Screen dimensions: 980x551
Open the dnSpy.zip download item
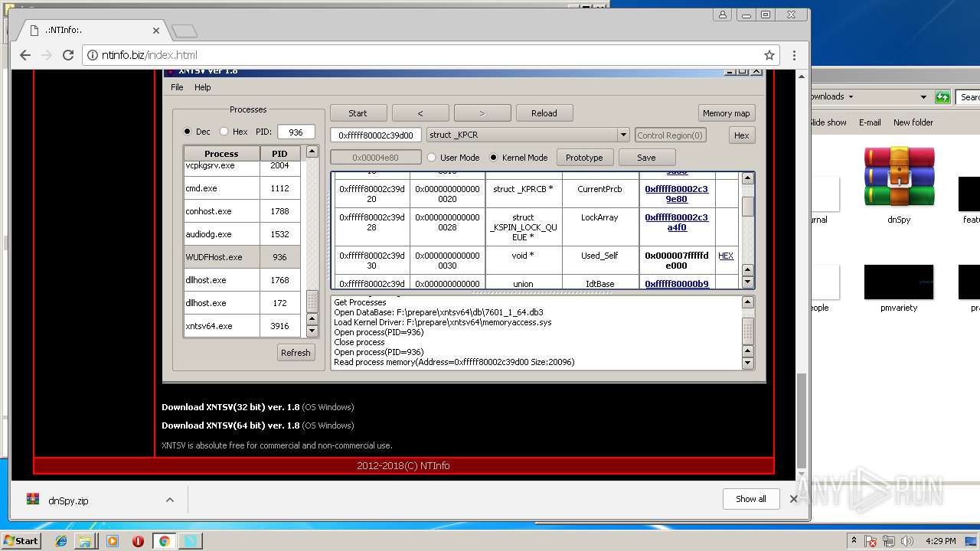point(68,500)
